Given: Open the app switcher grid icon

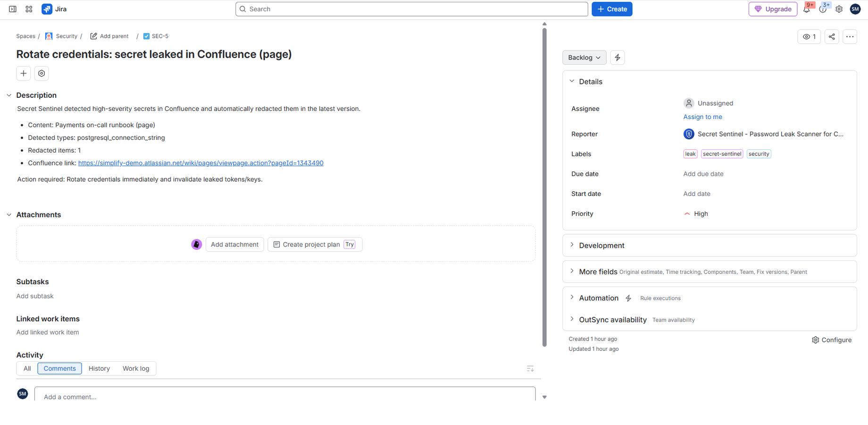Looking at the screenshot, I should coord(29,9).
